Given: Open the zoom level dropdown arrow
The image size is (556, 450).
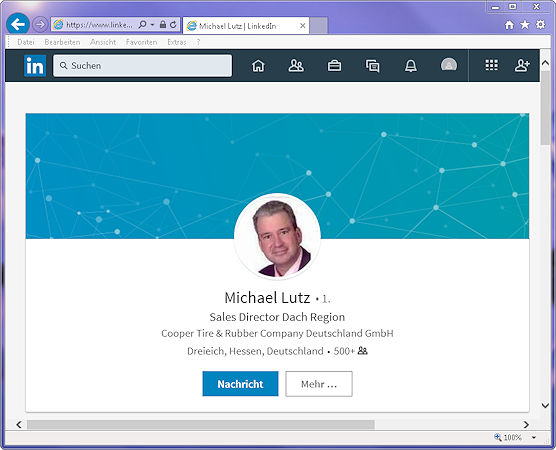Looking at the screenshot, I should click(x=534, y=438).
